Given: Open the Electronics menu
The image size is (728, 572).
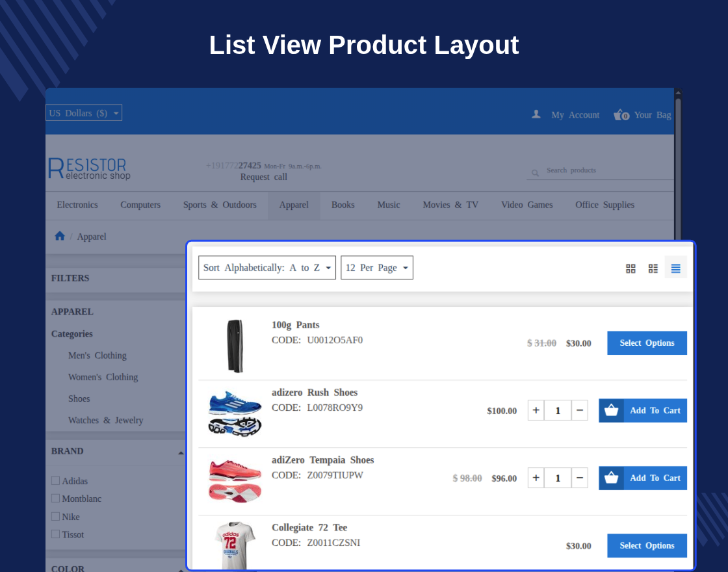Looking at the screenshot, I should [77, 205].
